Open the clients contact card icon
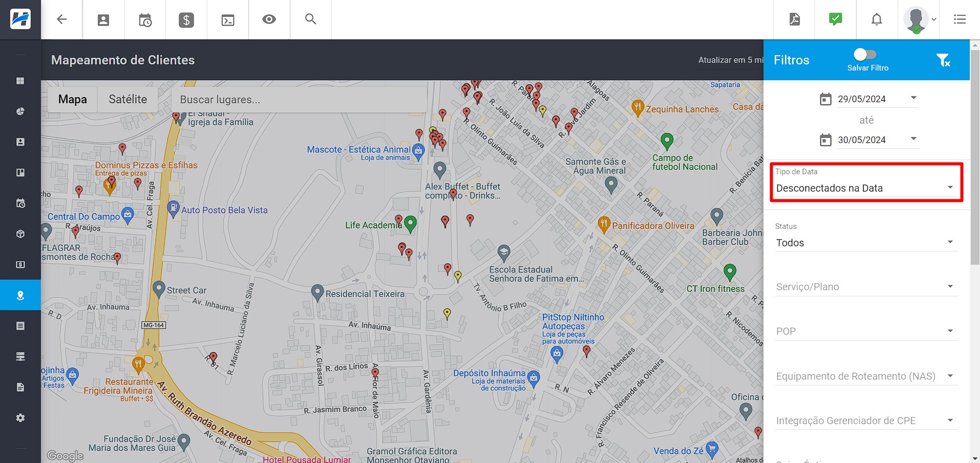 pyautogui.click(x=103, y=20)
